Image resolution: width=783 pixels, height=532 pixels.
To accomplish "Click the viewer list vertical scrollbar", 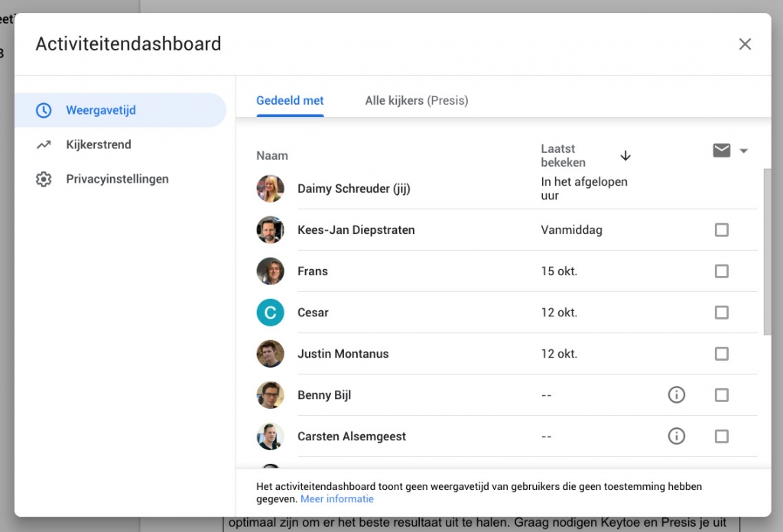I will [767, 252].
